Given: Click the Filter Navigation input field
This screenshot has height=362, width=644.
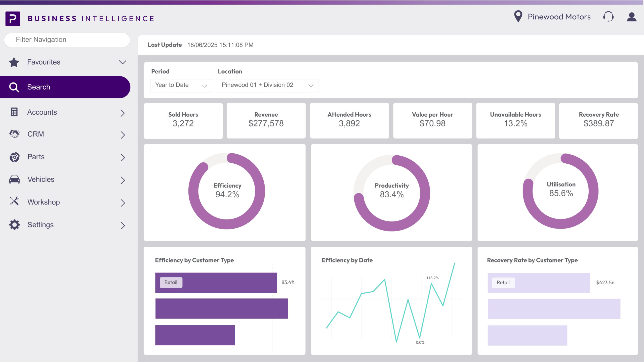Looking at the screenshot, I should point(67,40).
